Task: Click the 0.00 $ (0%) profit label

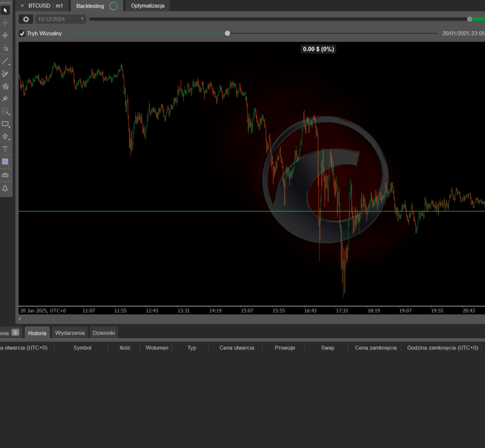Action: pyautogui.click(x=318, y=49)
